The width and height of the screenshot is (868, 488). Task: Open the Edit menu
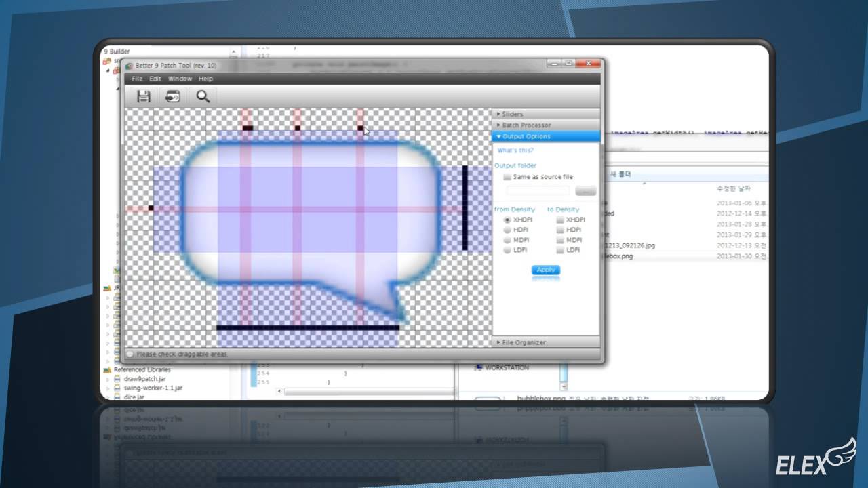coord(155,79)
